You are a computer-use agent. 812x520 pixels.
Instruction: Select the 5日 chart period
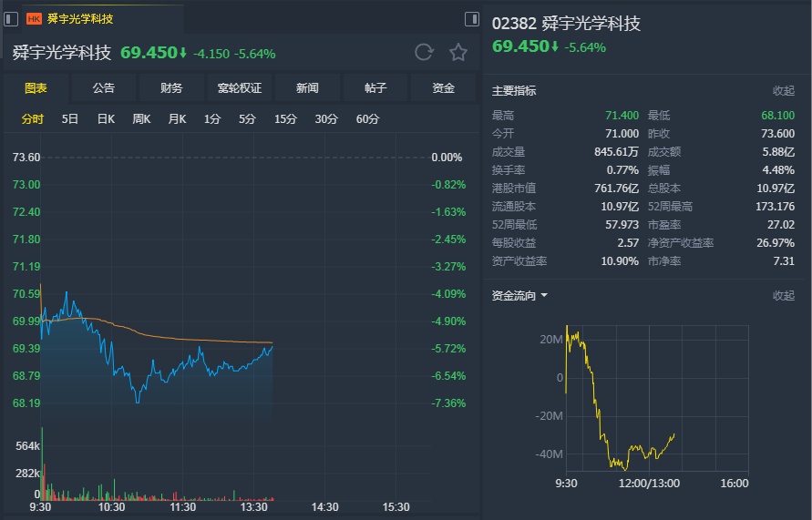click(70, 118)
